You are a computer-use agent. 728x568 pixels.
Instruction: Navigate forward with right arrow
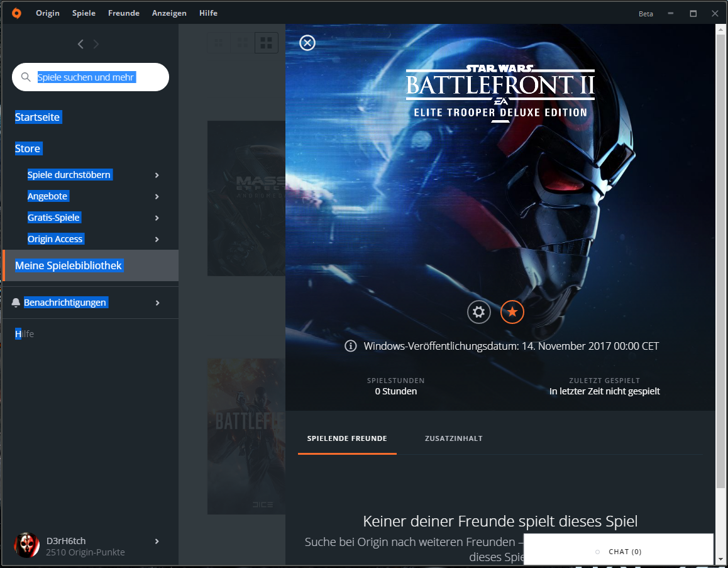pos(96,44)
